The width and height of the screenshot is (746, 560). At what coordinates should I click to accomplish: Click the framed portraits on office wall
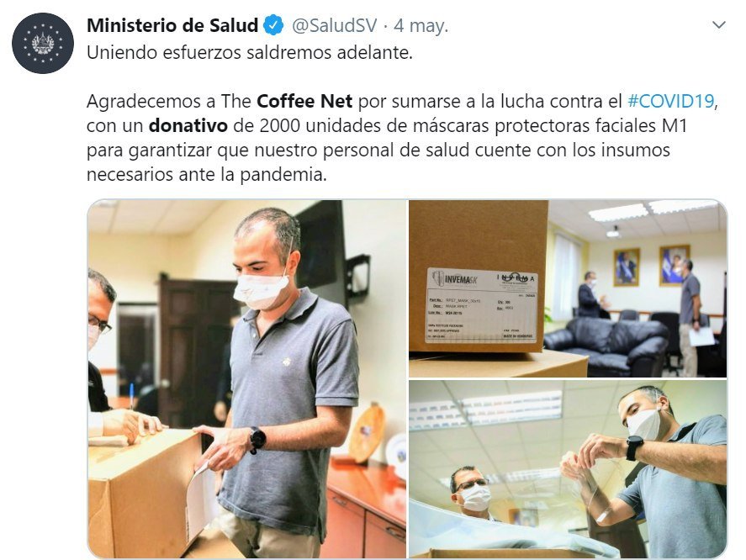(651, 266)
